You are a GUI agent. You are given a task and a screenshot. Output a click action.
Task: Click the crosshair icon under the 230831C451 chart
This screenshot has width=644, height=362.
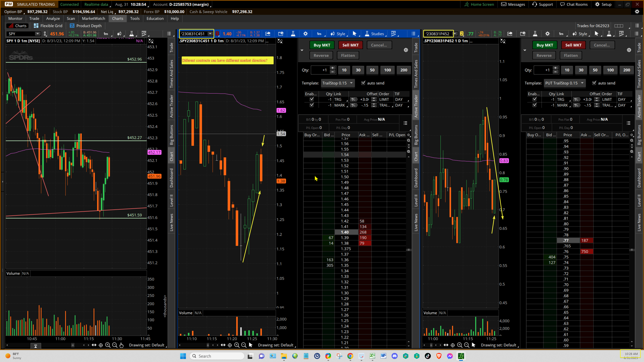[x=230, y=345]
